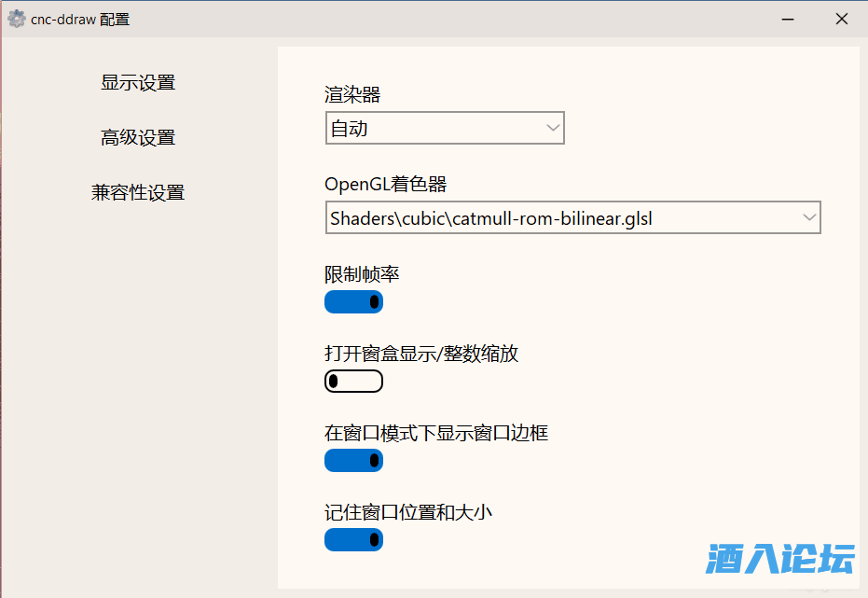
Task: Click the 渲染器 label text
Action: coord(352,94)
